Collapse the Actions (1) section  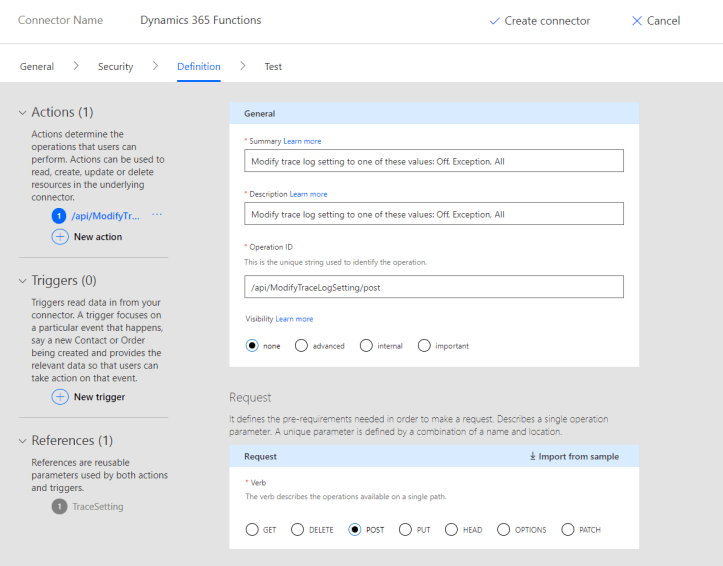(x=23, y=112)
